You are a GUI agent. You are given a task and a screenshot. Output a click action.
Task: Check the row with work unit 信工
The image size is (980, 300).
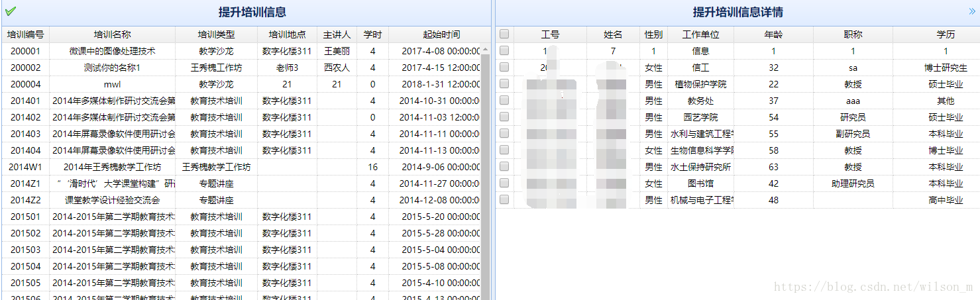click(504, 68)
